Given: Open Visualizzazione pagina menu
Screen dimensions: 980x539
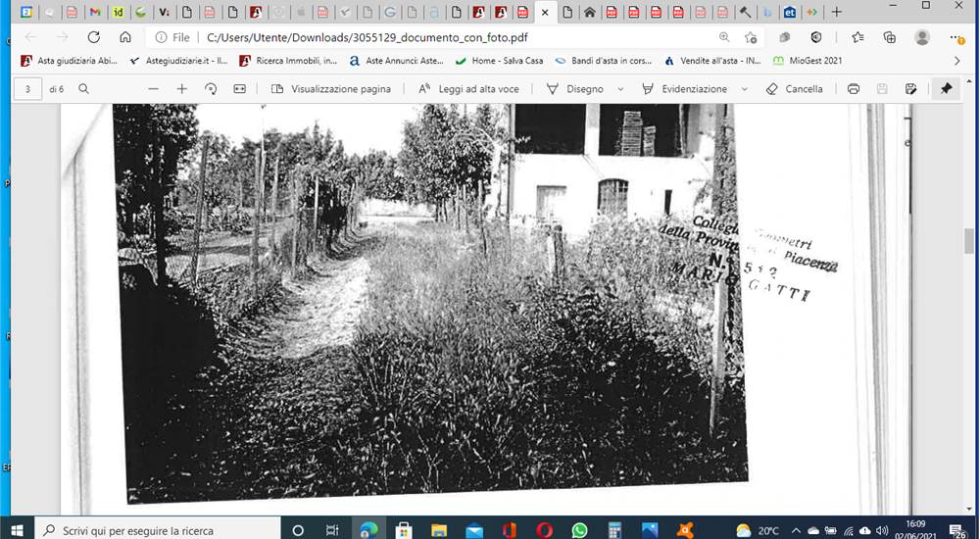Looking at the screenshot, I should tap(331, 89).
